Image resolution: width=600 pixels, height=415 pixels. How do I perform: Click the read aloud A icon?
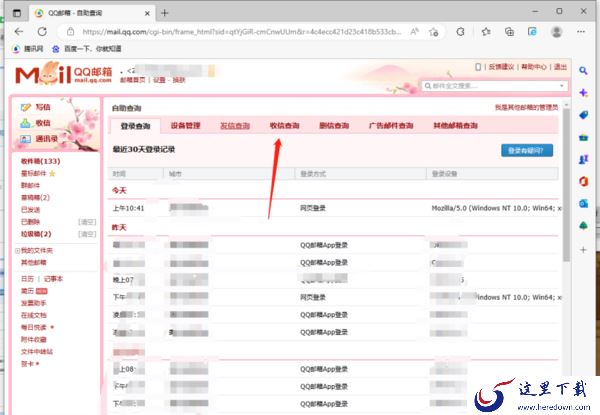tap(414, 32)
